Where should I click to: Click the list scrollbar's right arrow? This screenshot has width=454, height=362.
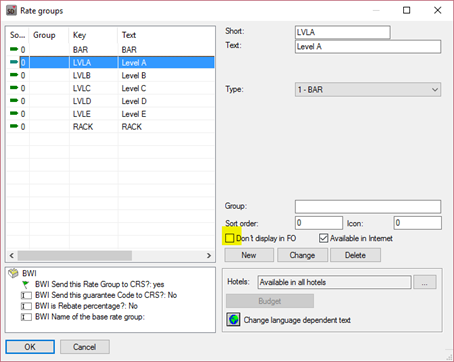pos(209,256)
